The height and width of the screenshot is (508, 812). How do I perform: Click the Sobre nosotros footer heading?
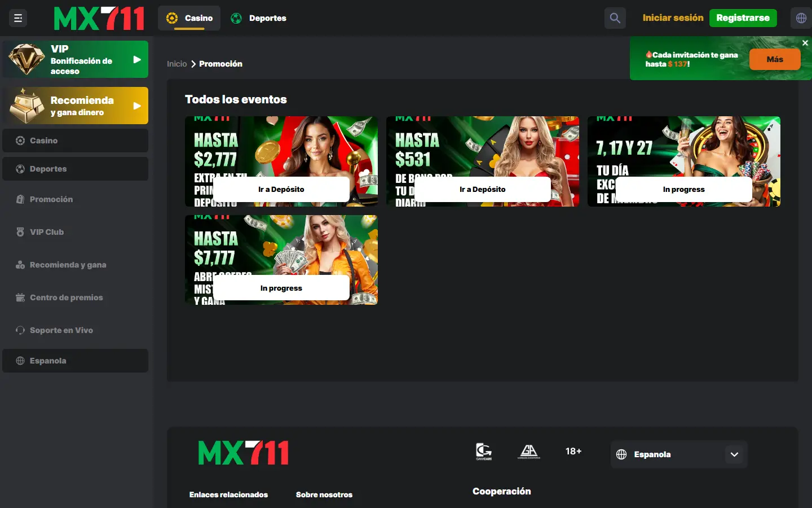pyautogui.click(x=324, y=494)
